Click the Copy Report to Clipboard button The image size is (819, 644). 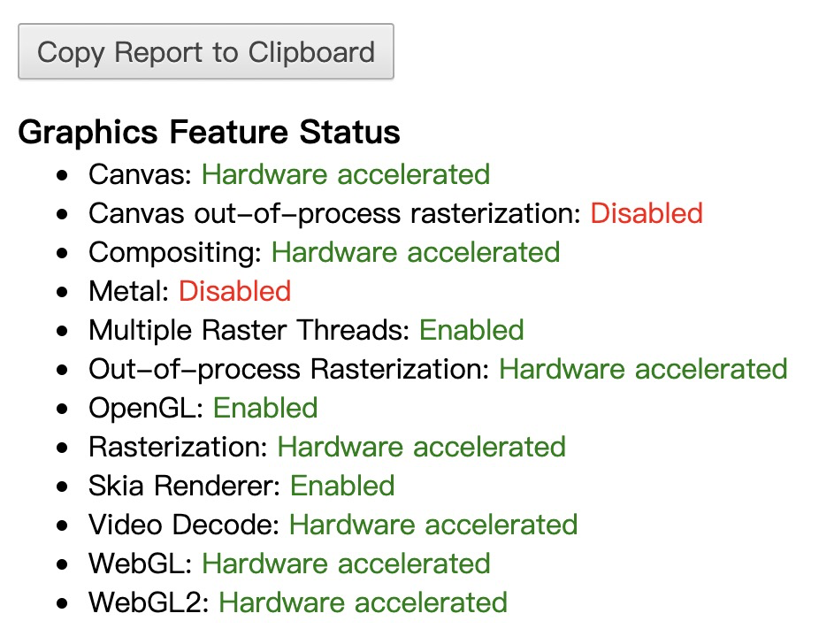(x=205, y=52)
